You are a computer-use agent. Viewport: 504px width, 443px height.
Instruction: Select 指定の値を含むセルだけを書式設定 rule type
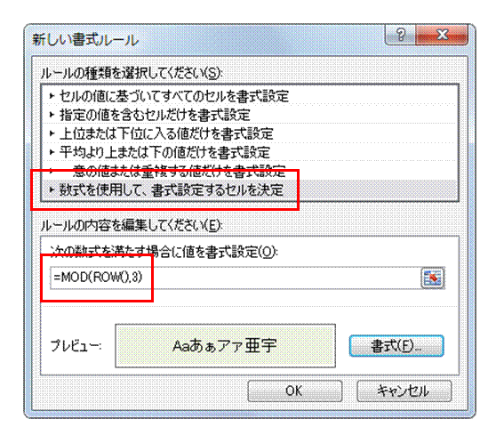(250, 115)
